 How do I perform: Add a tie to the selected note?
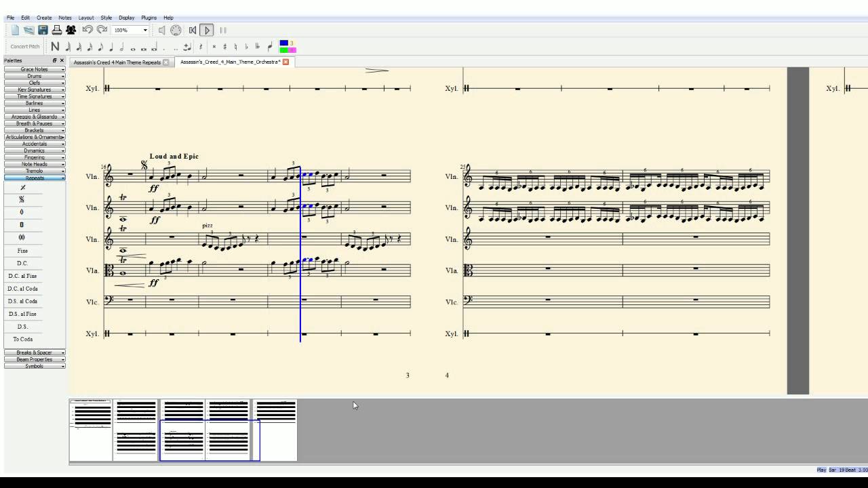188,47
